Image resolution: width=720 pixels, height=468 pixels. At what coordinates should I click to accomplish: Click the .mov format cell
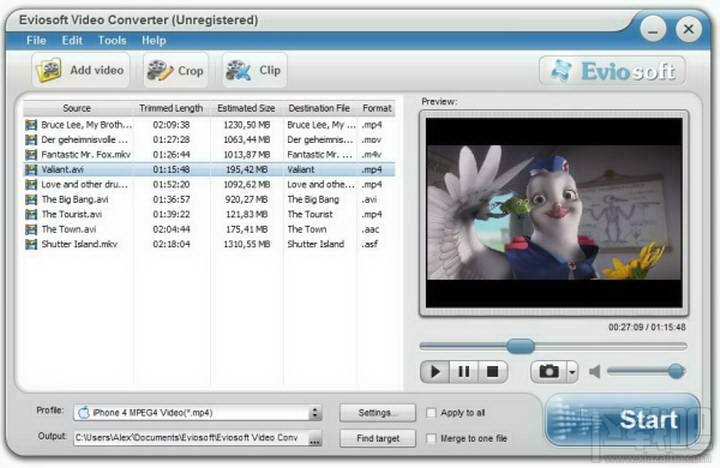[371, 140]
